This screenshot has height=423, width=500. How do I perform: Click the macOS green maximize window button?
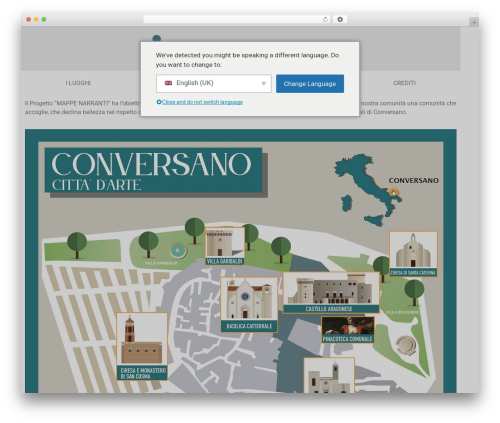(x=44, y=20)
